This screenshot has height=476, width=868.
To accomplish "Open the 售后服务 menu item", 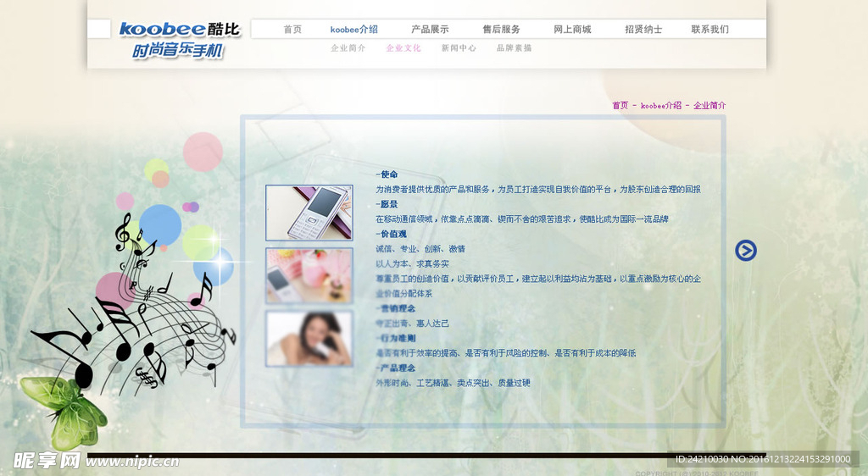I will point(501,30).
